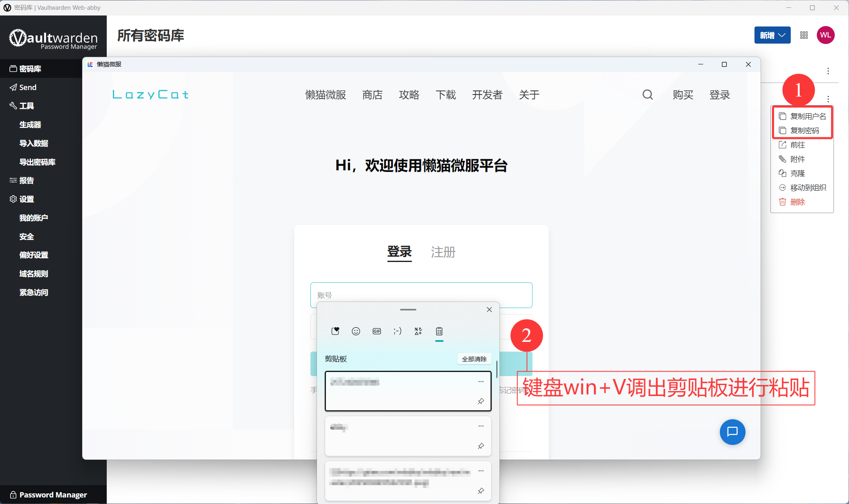
Task: Pin the third clipboard entry
Action: click(x=481, y=491)
